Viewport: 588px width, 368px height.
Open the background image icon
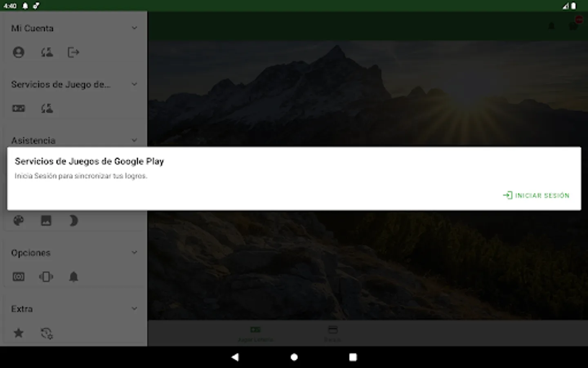point(46,221)
